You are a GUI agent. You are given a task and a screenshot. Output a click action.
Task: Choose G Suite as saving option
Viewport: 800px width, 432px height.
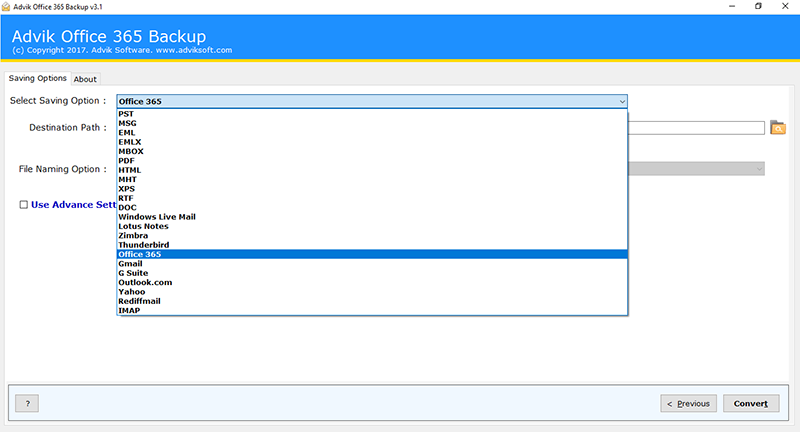click(x=372, y=273)
